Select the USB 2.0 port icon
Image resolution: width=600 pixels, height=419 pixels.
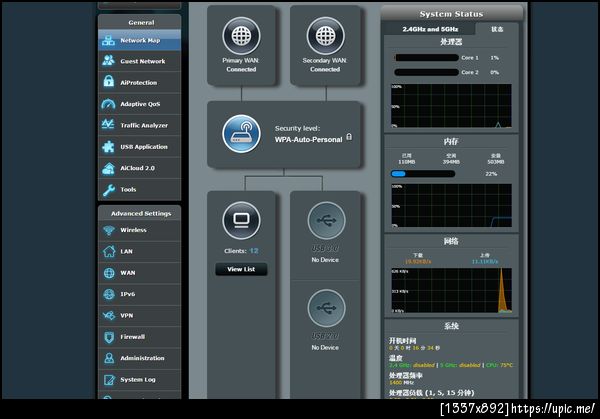326,308
